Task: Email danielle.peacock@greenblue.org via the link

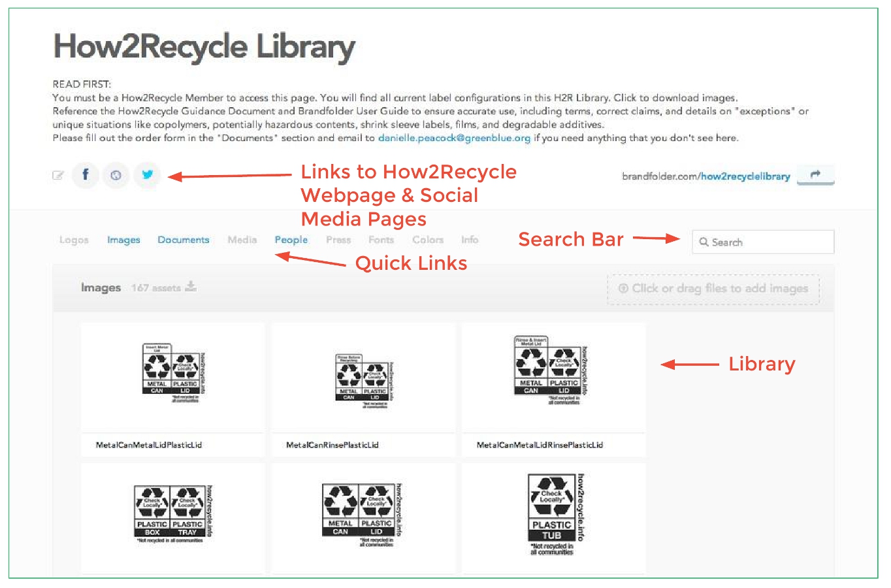Action: (455, 138)
